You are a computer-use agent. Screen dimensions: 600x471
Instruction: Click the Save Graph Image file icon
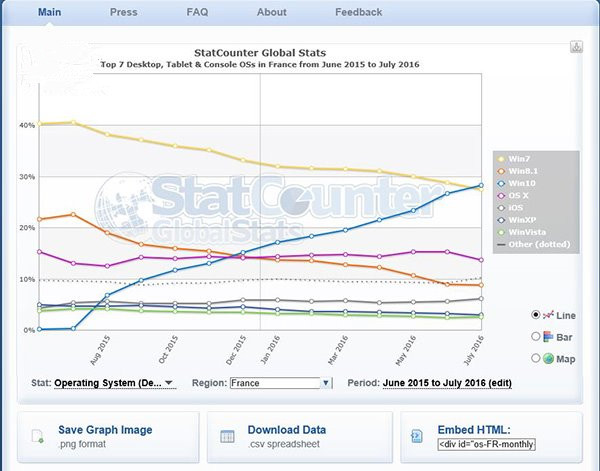(x=37, y=436)
